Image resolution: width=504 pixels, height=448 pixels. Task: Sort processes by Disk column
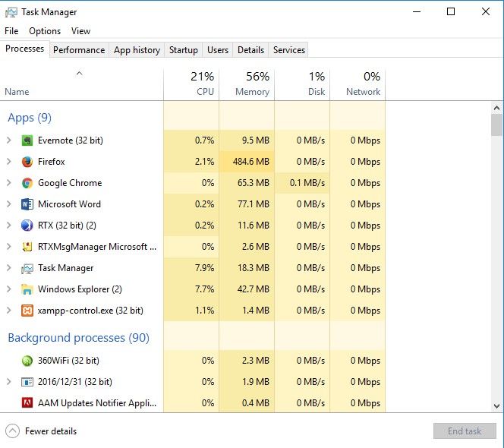pyautogui.click(x=302, y=84)
